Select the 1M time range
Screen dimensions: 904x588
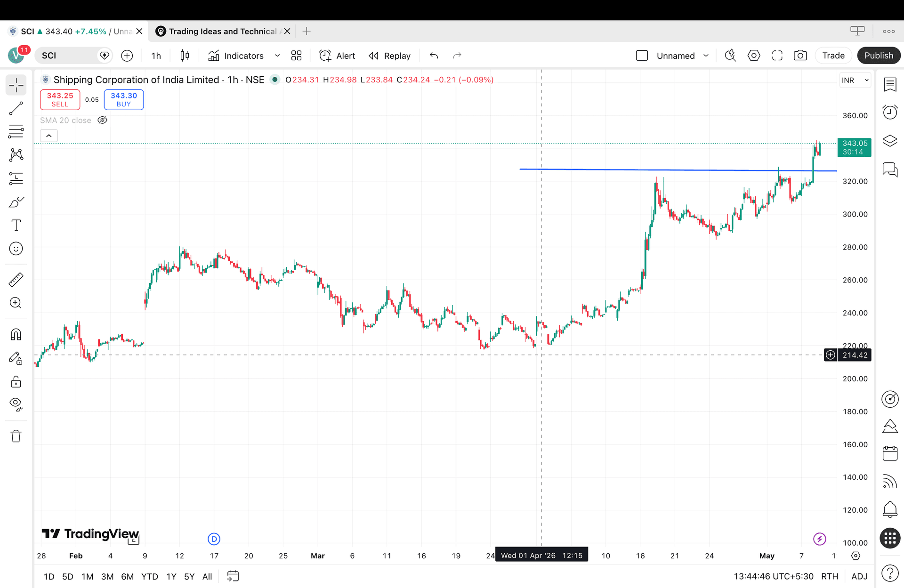[88, 576]
